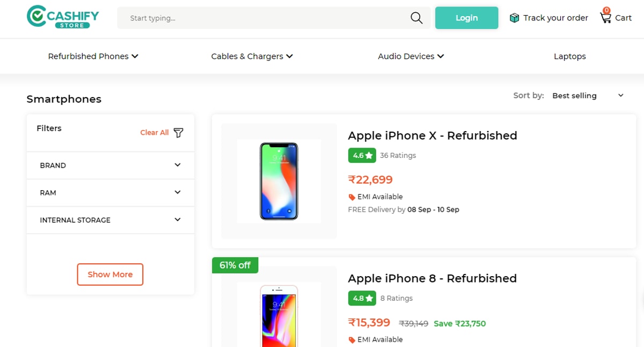Click the search magnifier icon
Screen dimensions: 644x347
click(416, 18)
